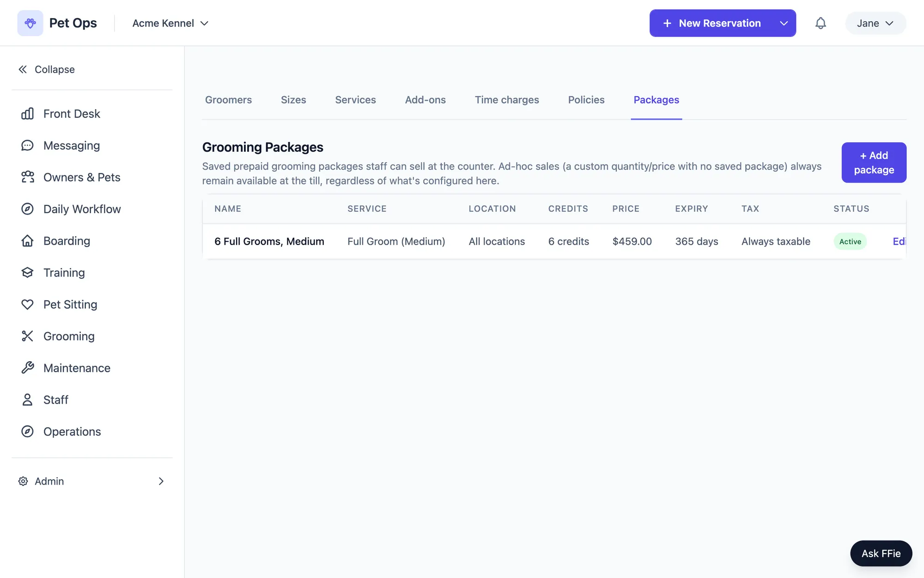Click the '365 days' expiry cell
This screenshot has width=924, height=578.
697,241
